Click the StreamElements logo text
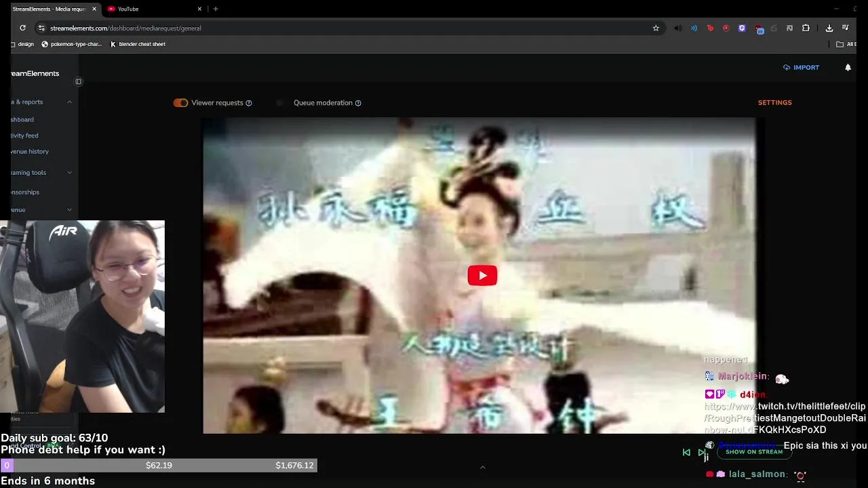868x488 pixels. coord(35,73)
